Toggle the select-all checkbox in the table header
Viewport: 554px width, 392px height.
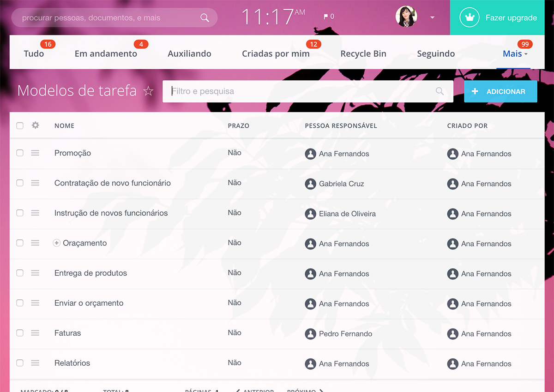coord(20,125)
